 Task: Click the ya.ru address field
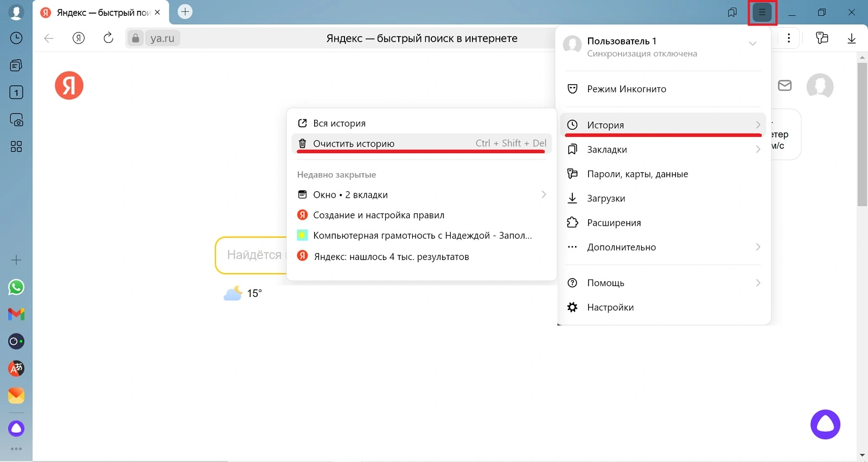162,38
